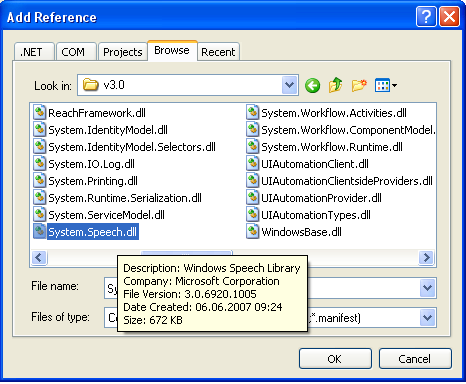Select the System.Printing.dll file name
Screen dimensions: 466x384
pos(93,181)
